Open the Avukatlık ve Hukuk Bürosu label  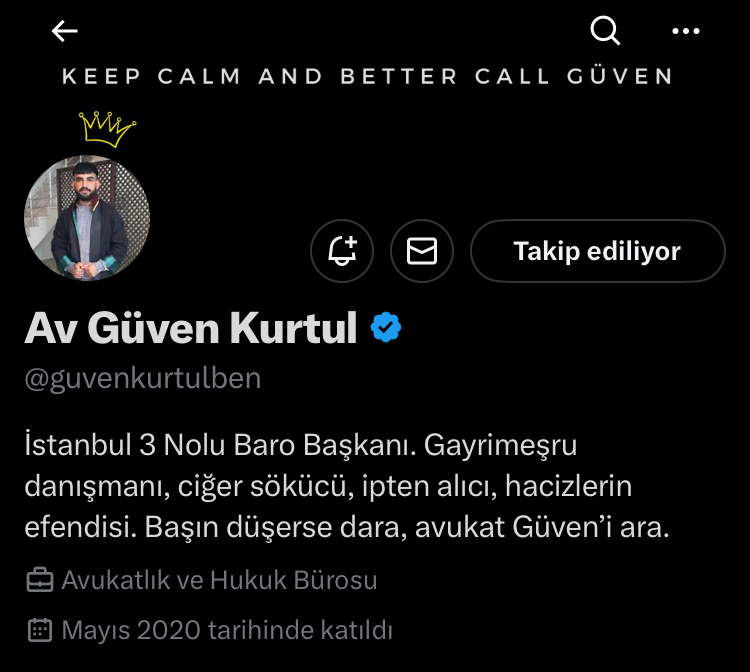219,580
